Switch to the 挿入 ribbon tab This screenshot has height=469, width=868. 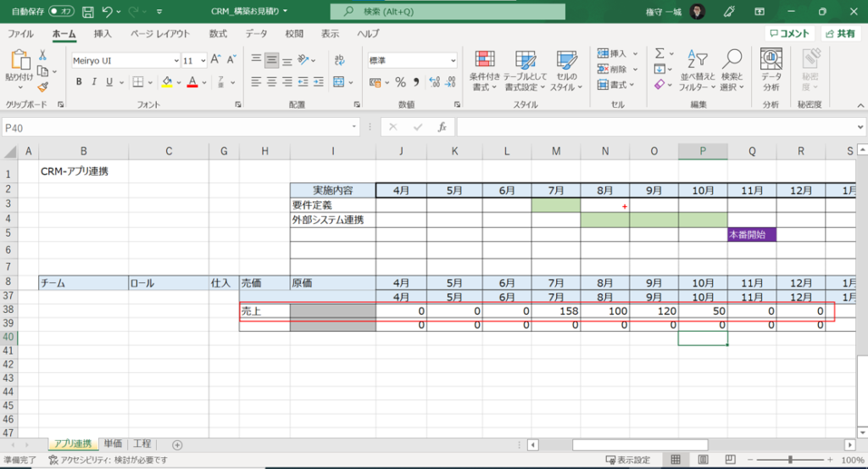103,34
